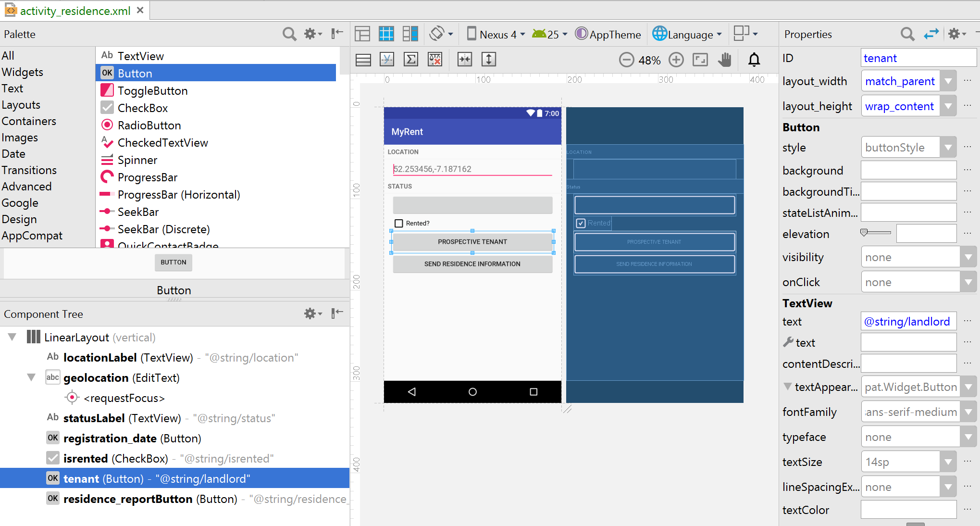980x526 pixels.
Task: Click the Palette search magnifier icon
Action: 289,34
